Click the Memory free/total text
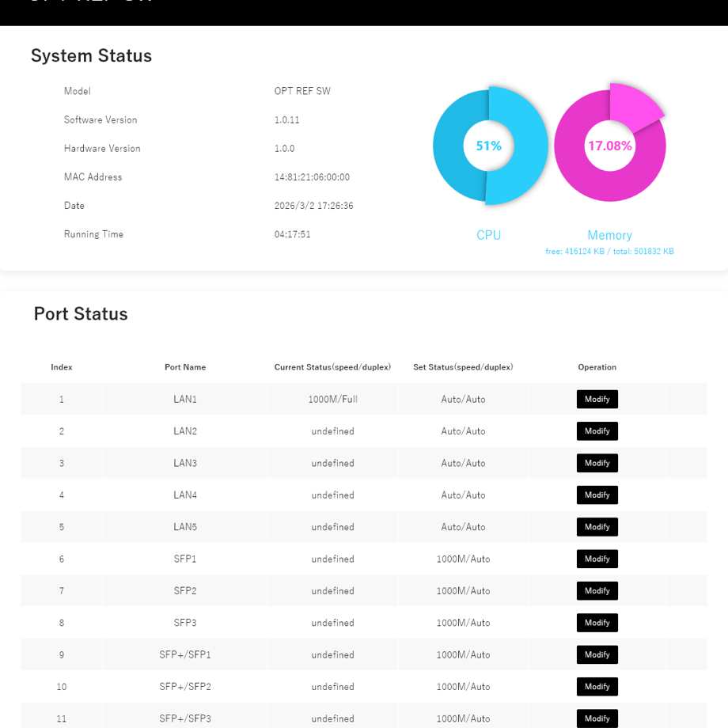This screenshot has height=728, width=728. pyautogui.click(x=609, y=251)
